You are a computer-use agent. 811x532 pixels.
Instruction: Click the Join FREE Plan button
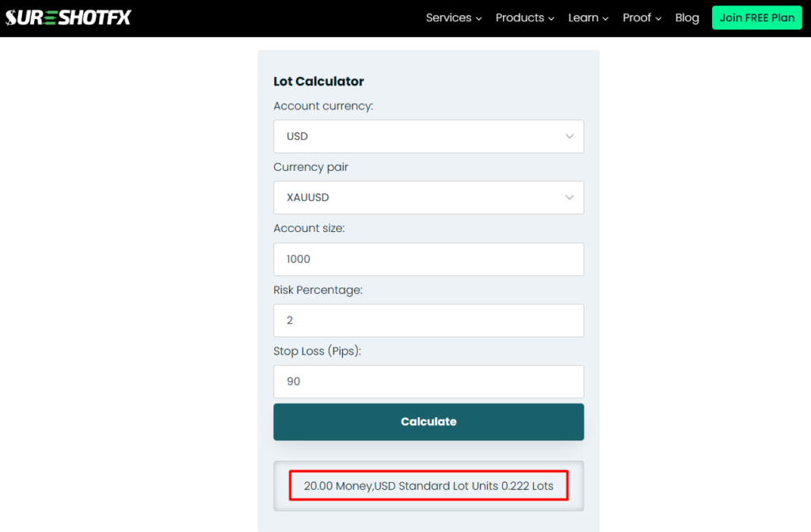[x=757, y=17]
